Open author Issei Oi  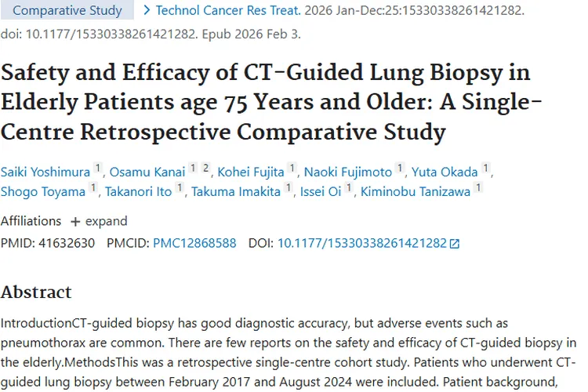tap(321, 192)
